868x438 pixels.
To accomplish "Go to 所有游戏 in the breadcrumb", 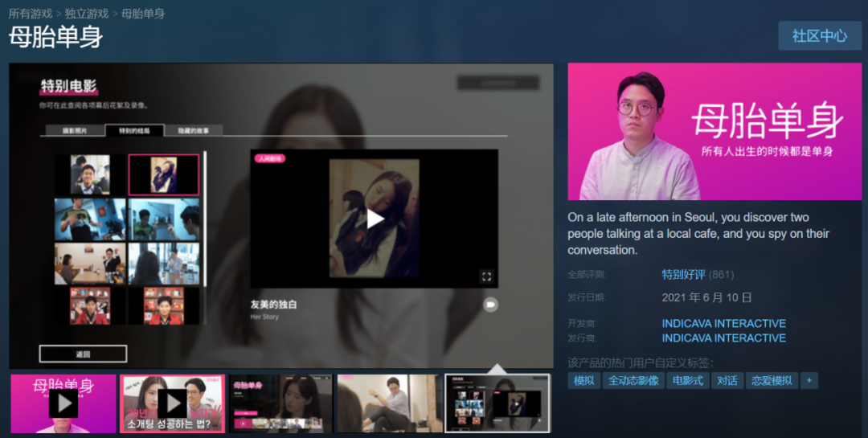I will 31,14.
